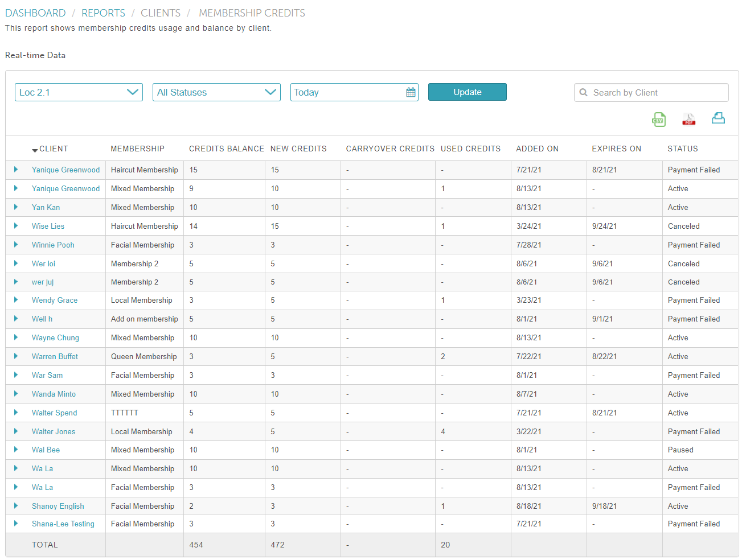
Task: Click the Today date input
Action: (354, 92)
